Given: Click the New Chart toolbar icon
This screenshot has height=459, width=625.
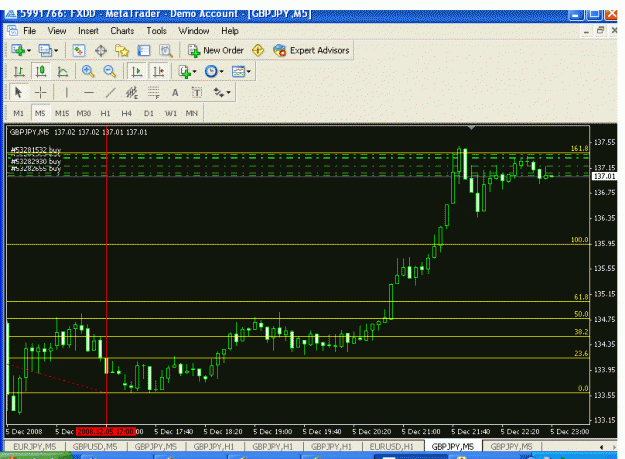Looking at the screenshot, I should pyautogui.click(x=18, y=50).
